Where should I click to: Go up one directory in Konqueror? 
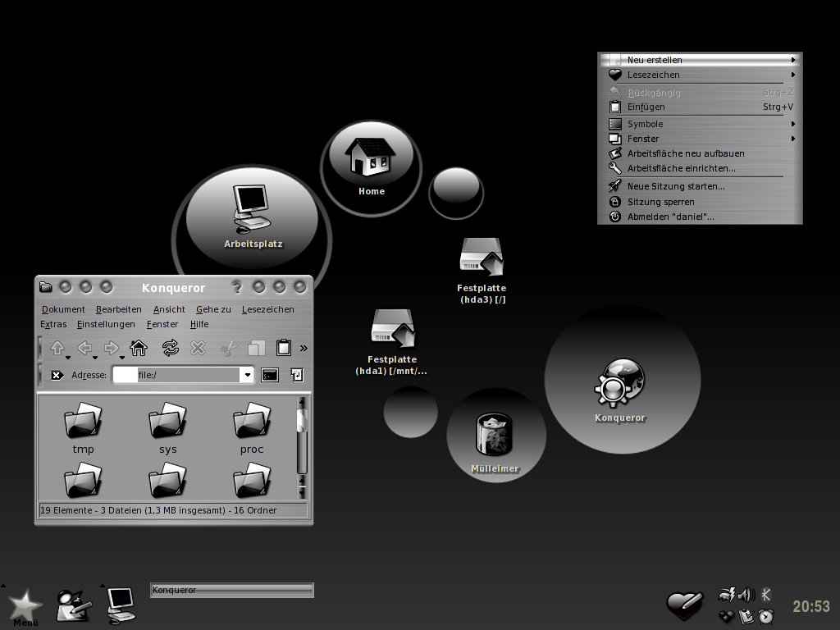tap(57, 348)
